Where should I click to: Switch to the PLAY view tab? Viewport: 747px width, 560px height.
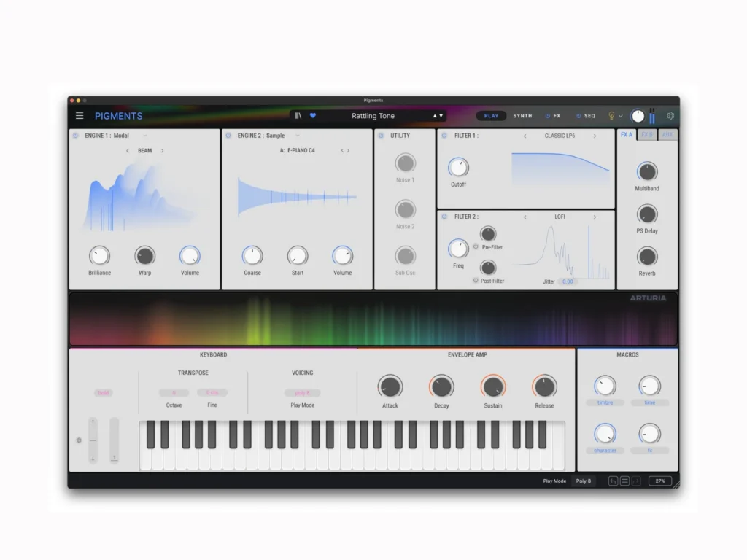(x=491, y=116)
